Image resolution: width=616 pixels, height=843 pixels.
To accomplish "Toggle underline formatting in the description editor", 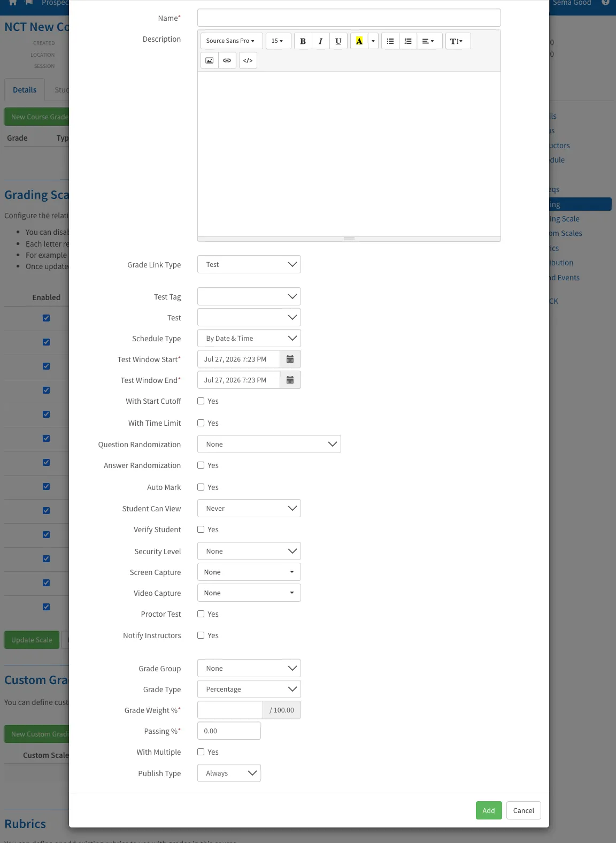I will [338, 41].
